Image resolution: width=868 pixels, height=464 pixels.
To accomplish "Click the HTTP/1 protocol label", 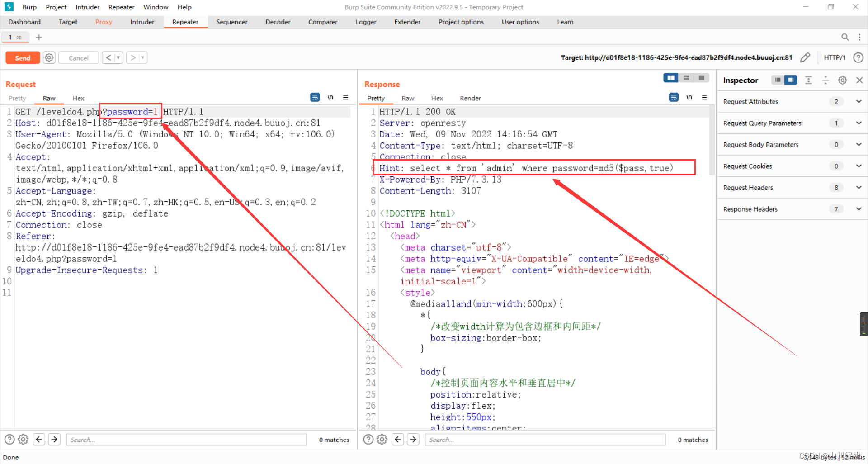I will click(x=835, y=57).
